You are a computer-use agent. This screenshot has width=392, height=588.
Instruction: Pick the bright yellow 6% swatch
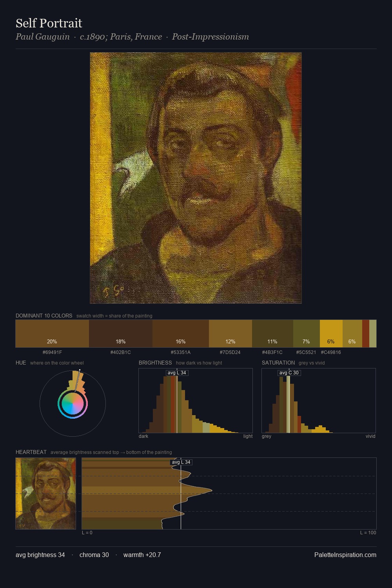[331, 334]
